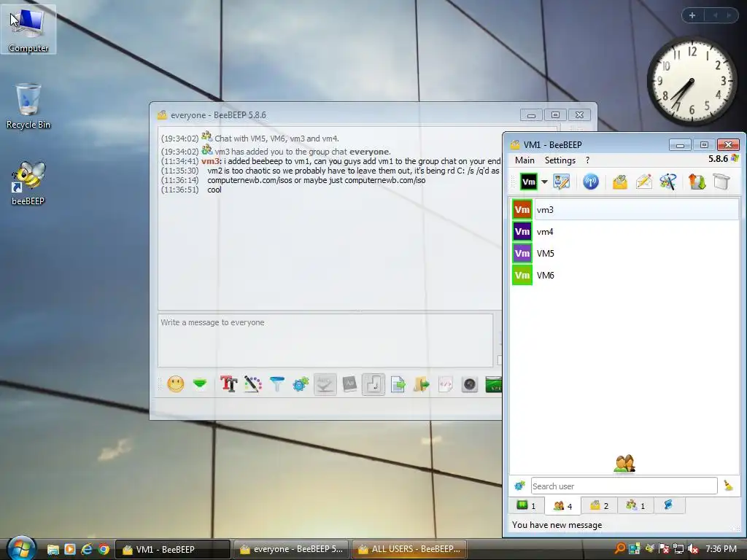This screenshot has width=747, height=560.
Task: Click the broom clear icon beside search
Action: click(x=729, y=486)
